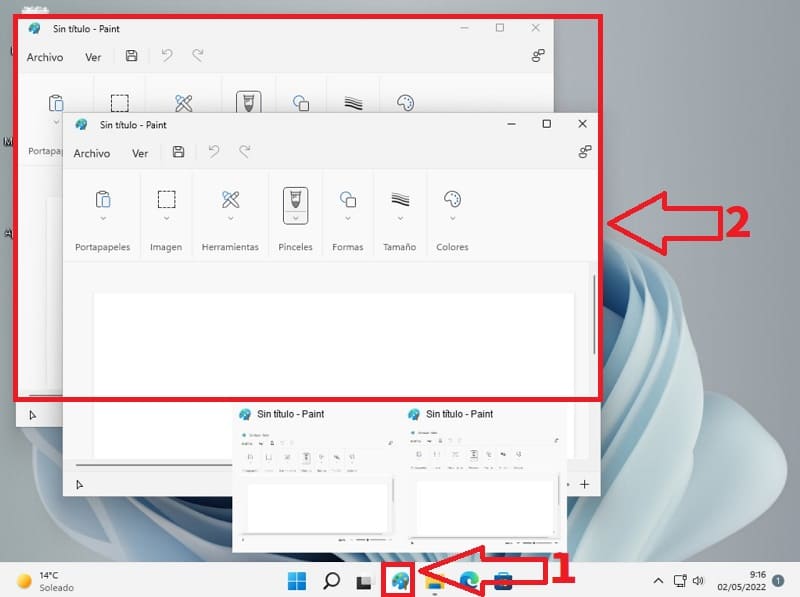
Task: Click tools icon in back Paint window
Action: point(184,103)
